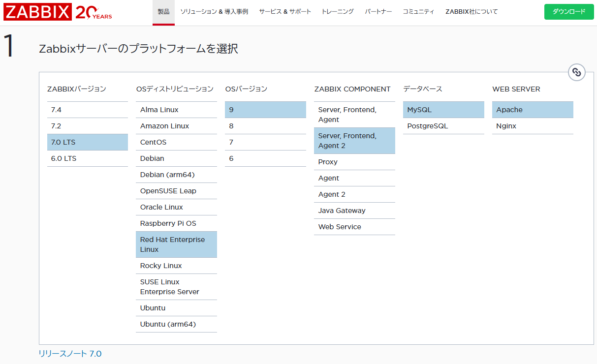Screen dimensions: 597x364
Task: Select Nginx web server
Action: click(533, 126)
